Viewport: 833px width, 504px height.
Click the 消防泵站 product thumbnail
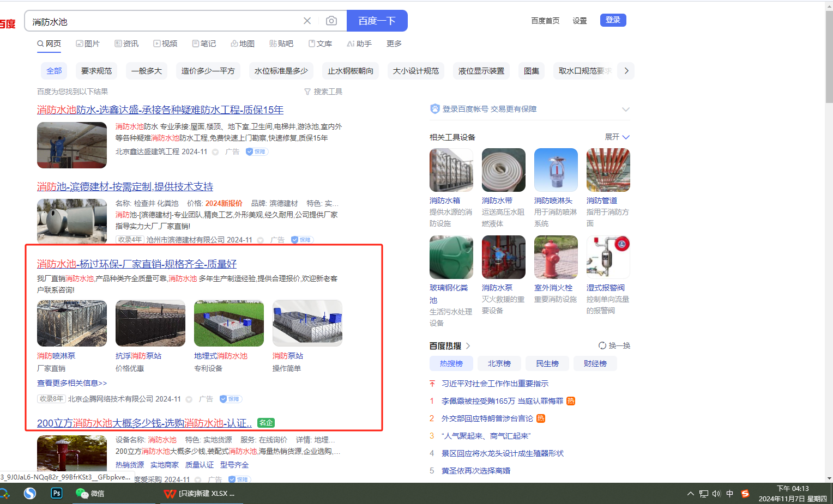pyautogui.click(x=307, y=323)
